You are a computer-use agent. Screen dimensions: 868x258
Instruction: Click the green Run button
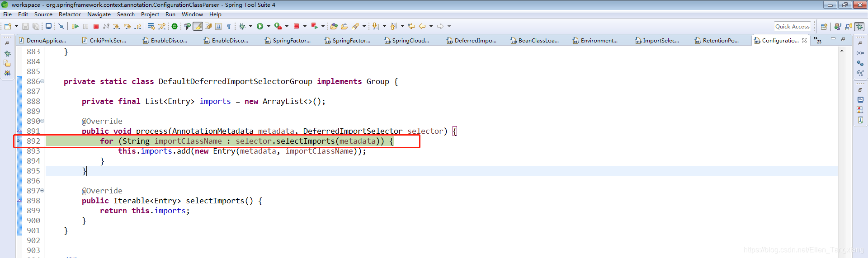259,26
